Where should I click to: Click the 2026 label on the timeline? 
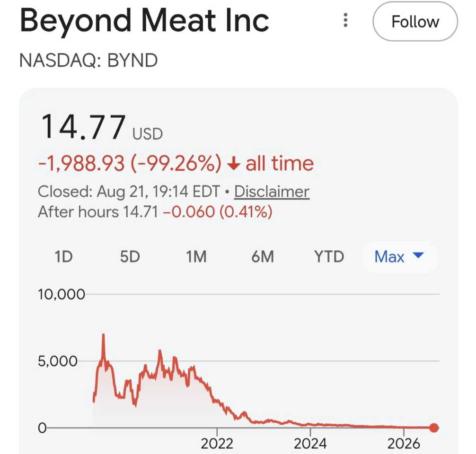click(404, 444)
